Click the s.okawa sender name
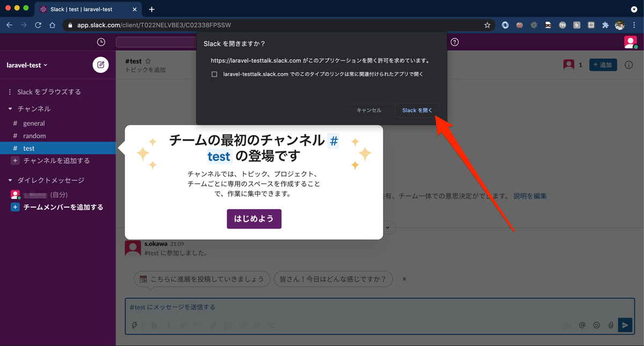Screen dimensions: 644x346 [x=156, y=244]
